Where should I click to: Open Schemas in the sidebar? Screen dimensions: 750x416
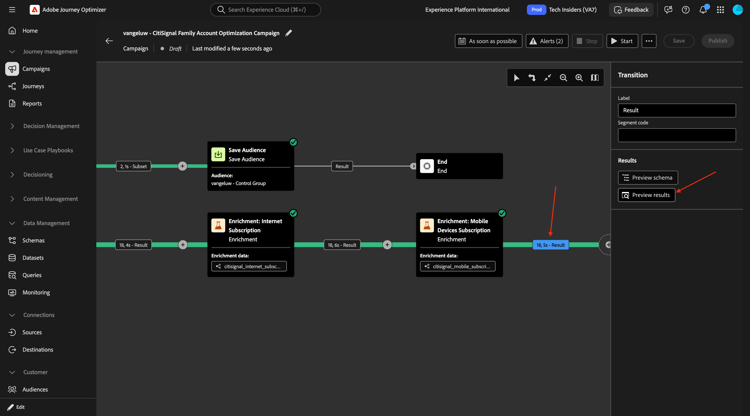coord(33,241)
